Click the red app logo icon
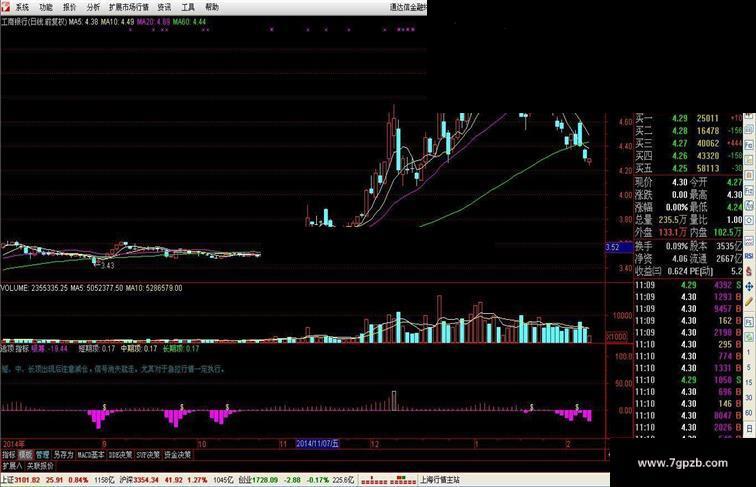Viewport: 756px width, 487px height. click(x=4, y=7)
